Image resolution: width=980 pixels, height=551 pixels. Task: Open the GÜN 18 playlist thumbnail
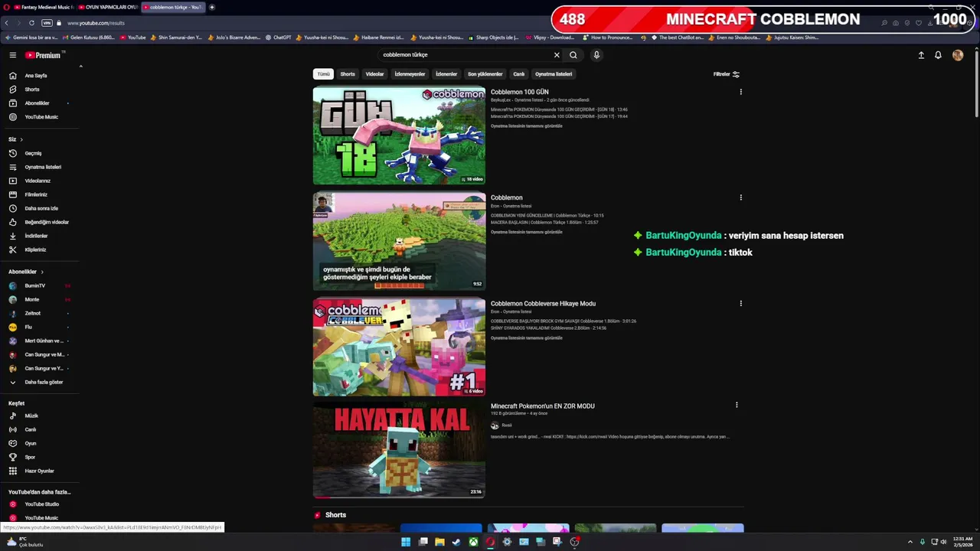click(x=399, y=135)
